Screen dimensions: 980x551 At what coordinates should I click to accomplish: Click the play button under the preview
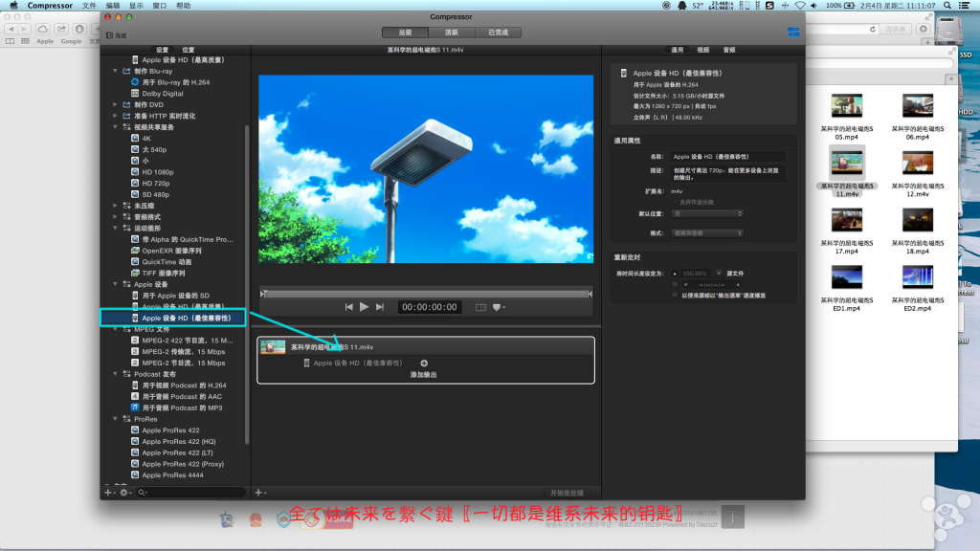point(364,307)
